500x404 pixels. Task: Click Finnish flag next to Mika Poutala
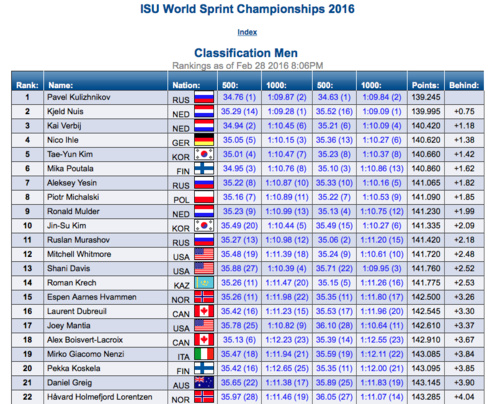204,168
